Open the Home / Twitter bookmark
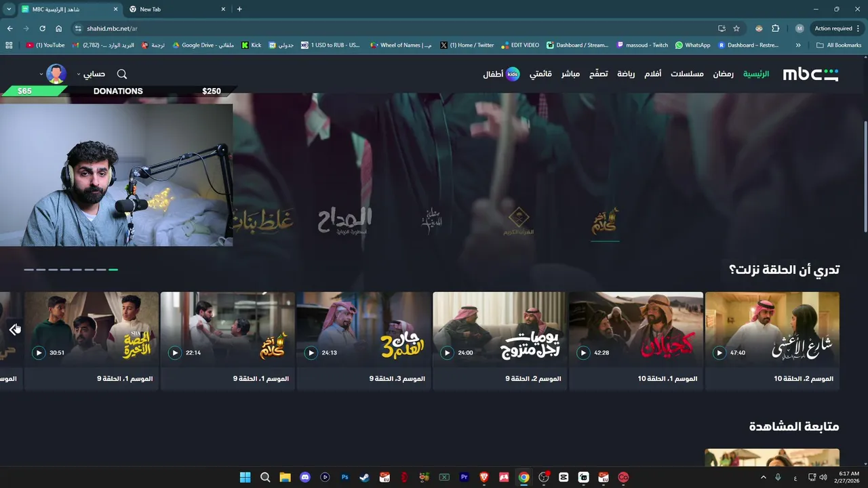868x488 pixels. (467, 45)
